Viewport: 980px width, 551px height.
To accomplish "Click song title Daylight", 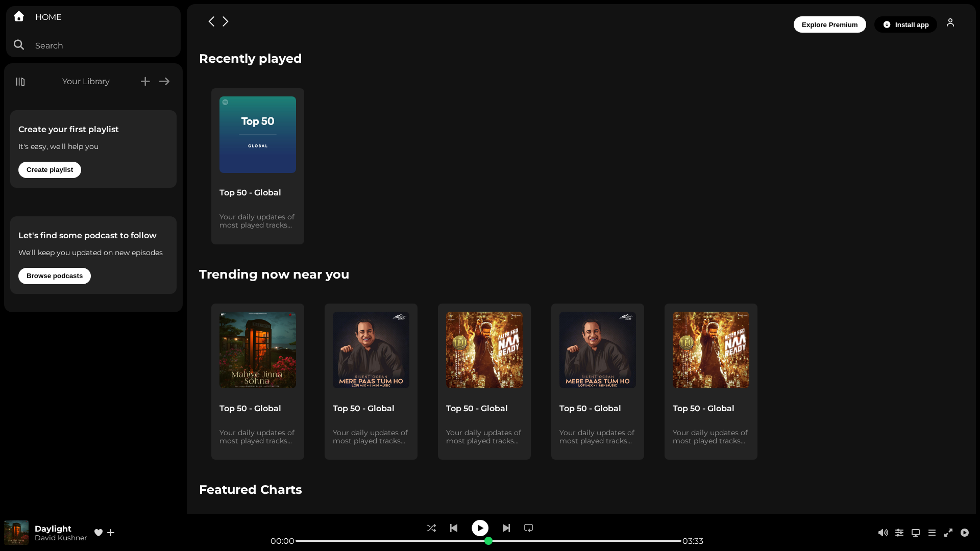I will point(53,529).
